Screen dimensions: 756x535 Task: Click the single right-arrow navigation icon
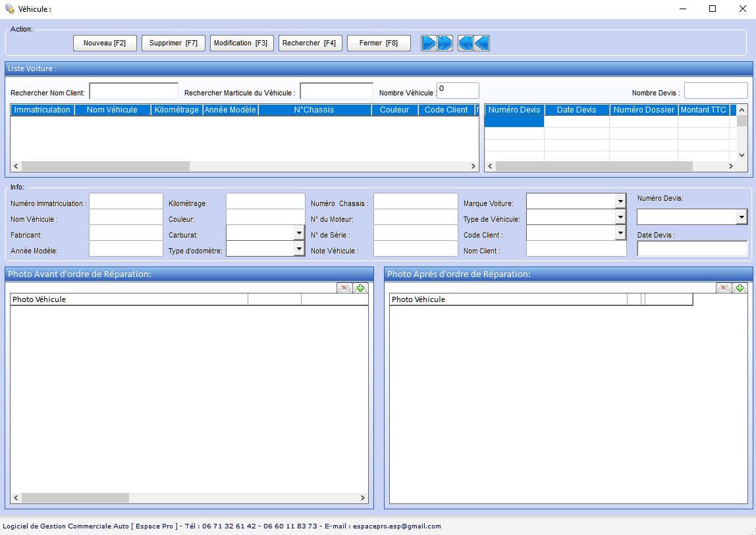pyautogui.click(x=428, y=43)
